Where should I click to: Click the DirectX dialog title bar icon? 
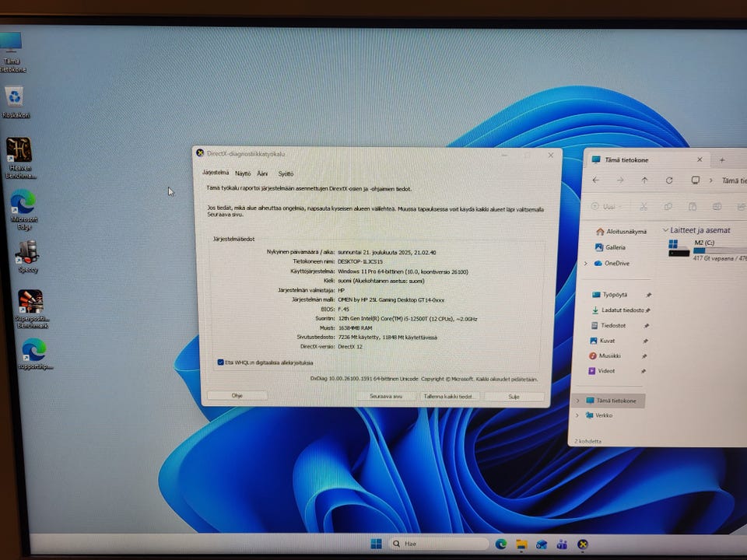coord(200,153)
